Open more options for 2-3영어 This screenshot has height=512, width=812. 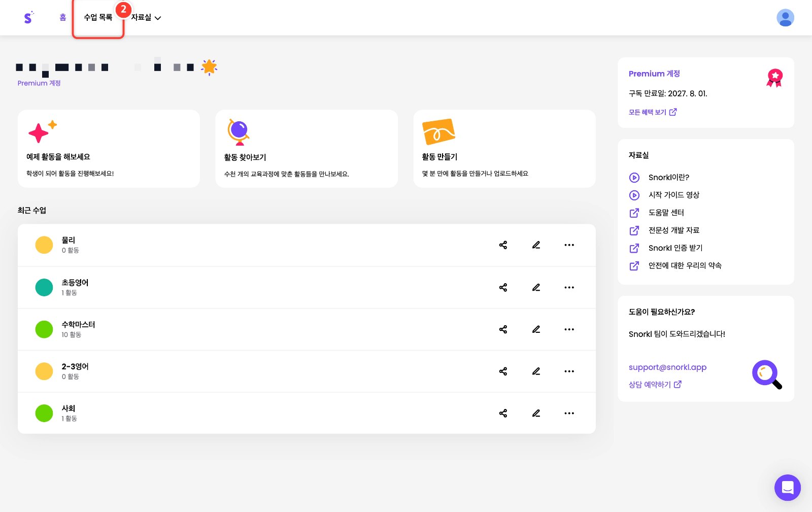tap(569, 371)
